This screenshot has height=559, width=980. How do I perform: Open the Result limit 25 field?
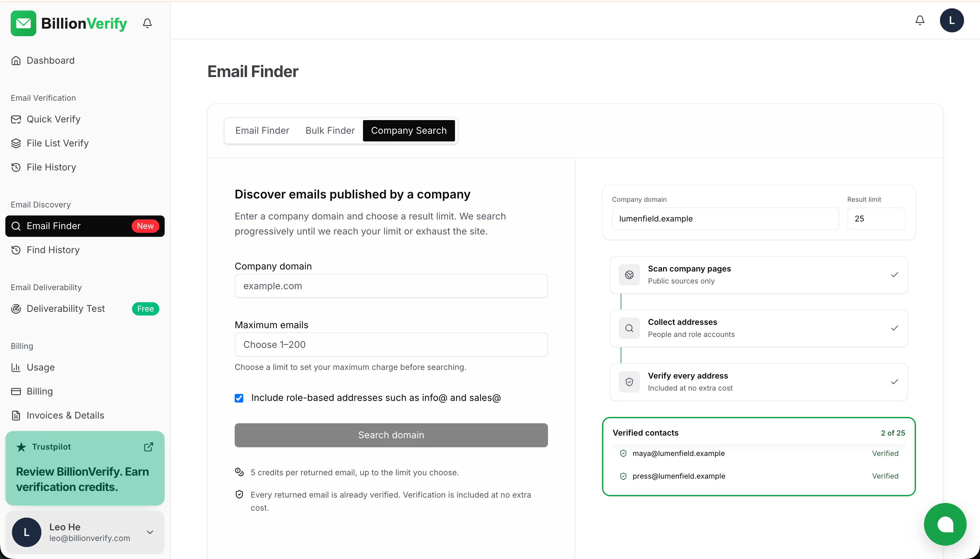click(x=876, y=219)
